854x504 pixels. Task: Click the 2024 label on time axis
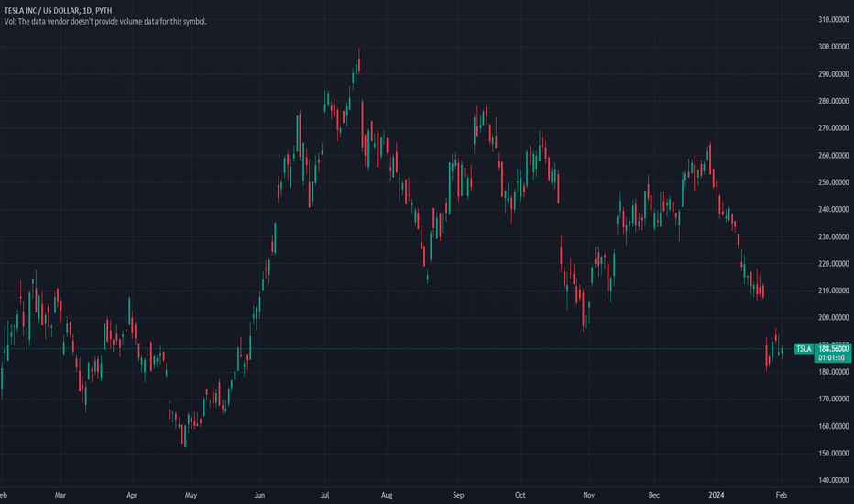717,495
